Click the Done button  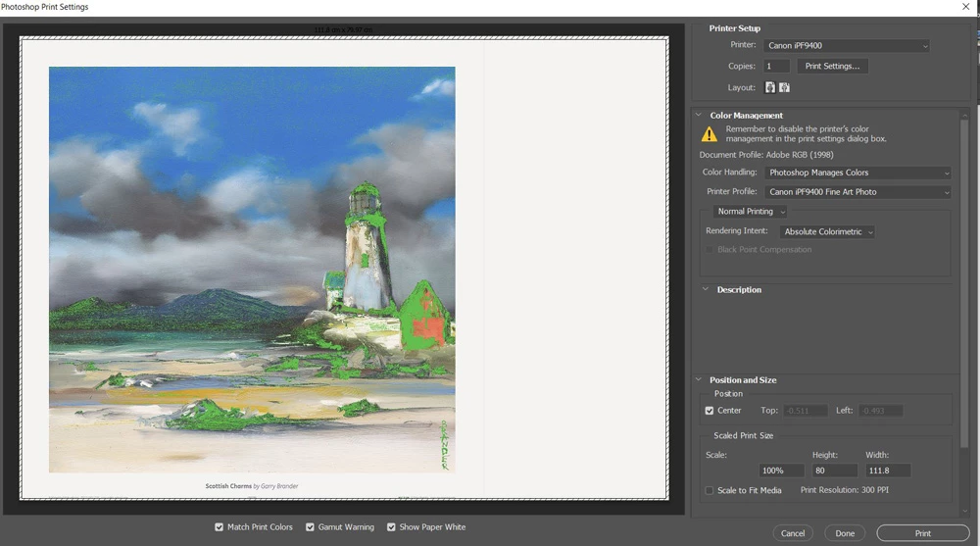click(845, 533)
